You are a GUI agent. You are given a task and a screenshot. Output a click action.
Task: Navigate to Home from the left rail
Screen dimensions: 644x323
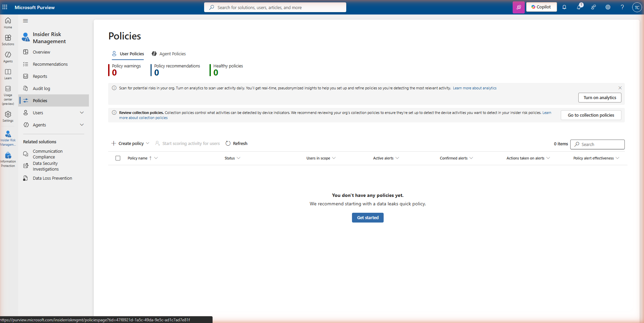8,22
